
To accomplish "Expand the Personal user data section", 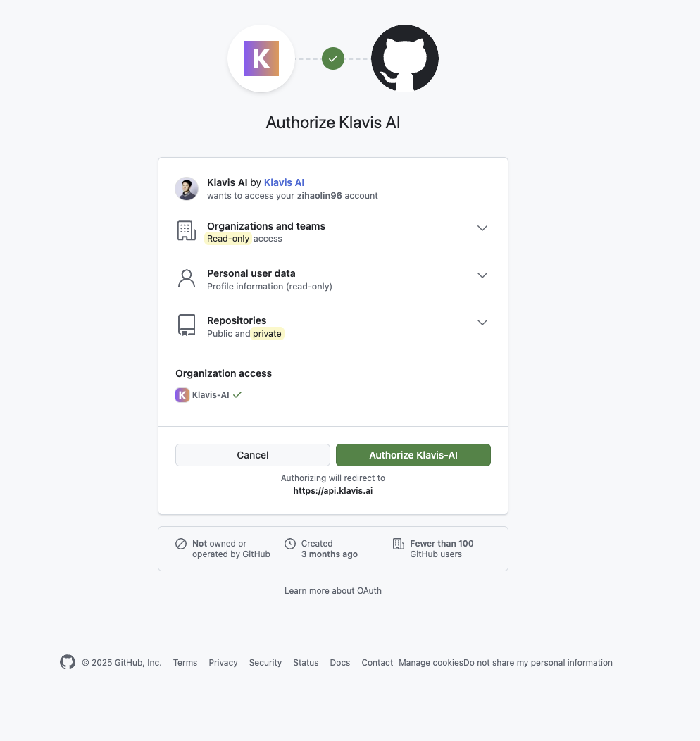I will coord(482,275).
